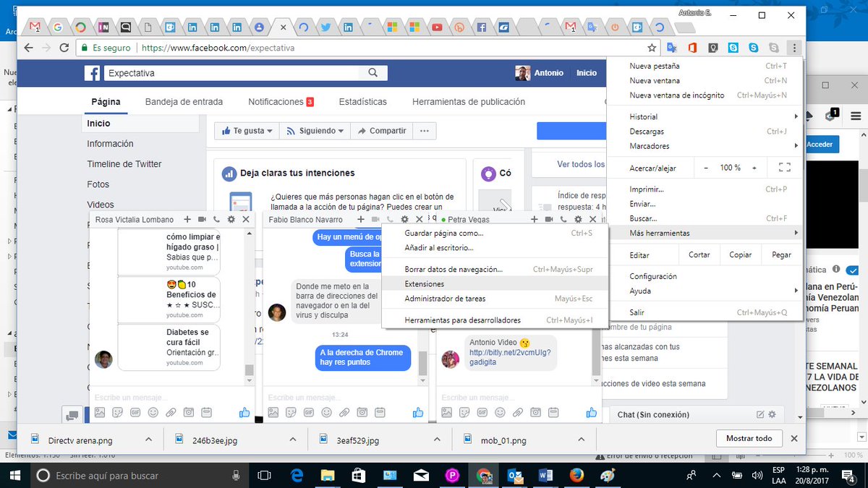Open options caret for 246b3ee.jpg download
Viewport: 868px width, 488px height.
point(292,439)
